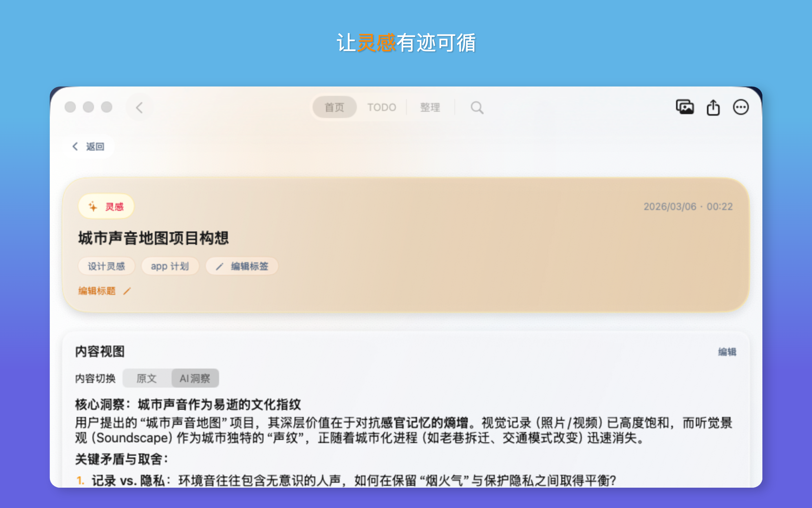Switch content view to 原文
This screenshot has height=508, width=812.
[x=147, y=378]
